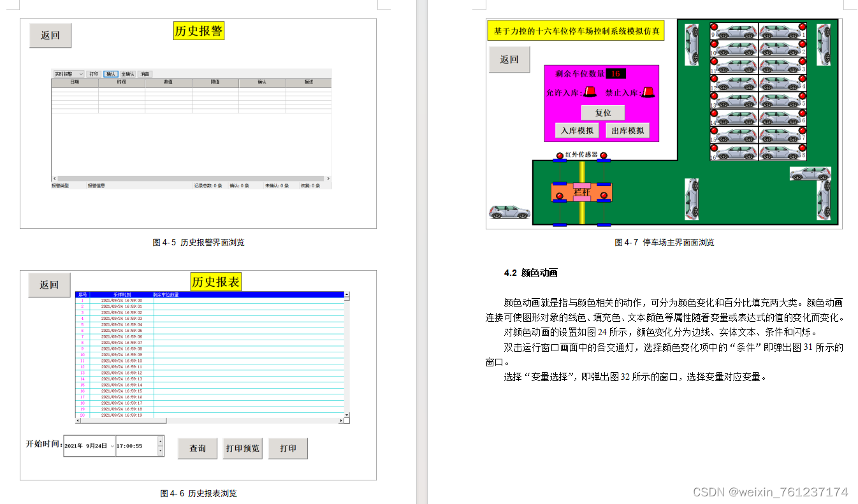Select report row 2021/09/24 16:59:10
This screenshot has height=504, width=858.
click(x=210, y=361)
